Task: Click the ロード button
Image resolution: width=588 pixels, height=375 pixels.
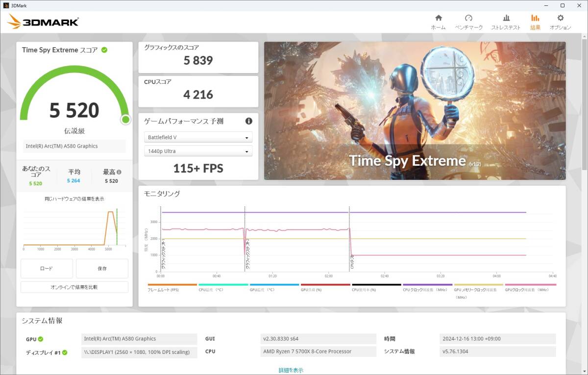Action: 47,269
